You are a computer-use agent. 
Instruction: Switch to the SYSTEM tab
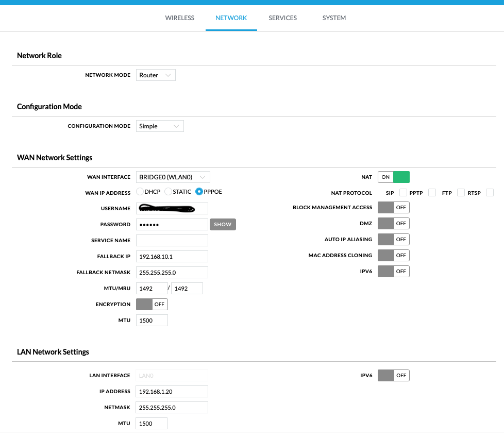pyautogui.click(x=334, y=18)
